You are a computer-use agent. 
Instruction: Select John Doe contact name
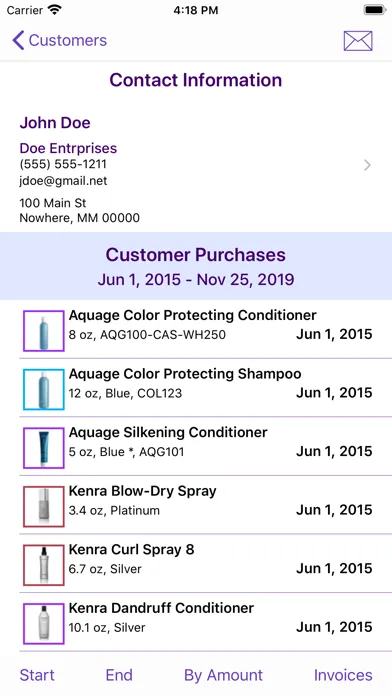coord(55,123)
